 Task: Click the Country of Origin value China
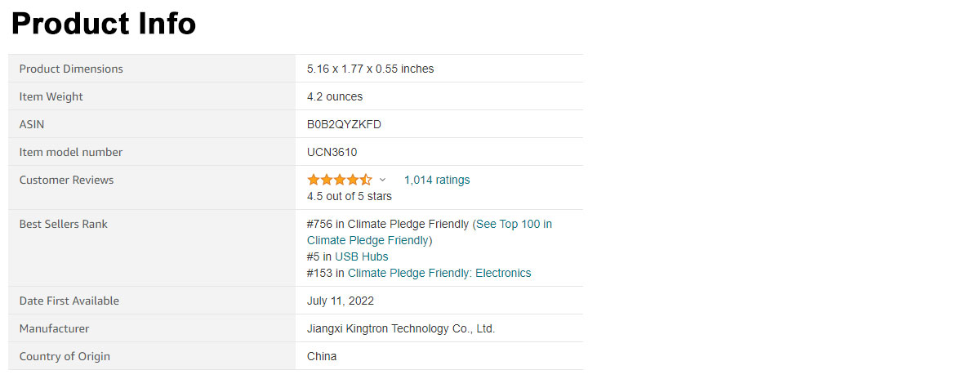click(322, 356)
